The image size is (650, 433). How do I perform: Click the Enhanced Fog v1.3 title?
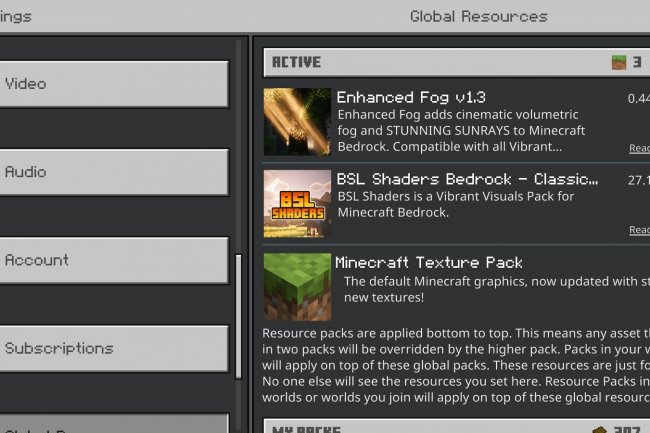[411, 97]
